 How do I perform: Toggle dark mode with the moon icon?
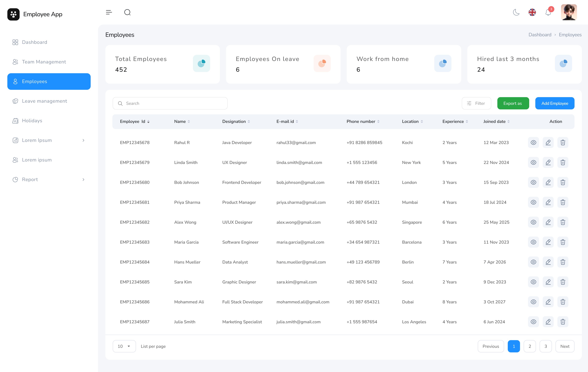coord(516,12)
